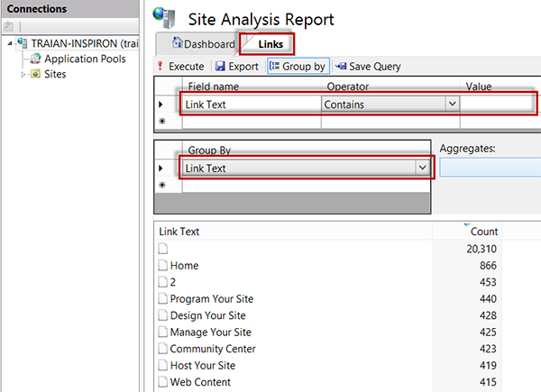Select Application Pools in the tree
Viewport: 541px width, 392px height.
tap(84, 59)
